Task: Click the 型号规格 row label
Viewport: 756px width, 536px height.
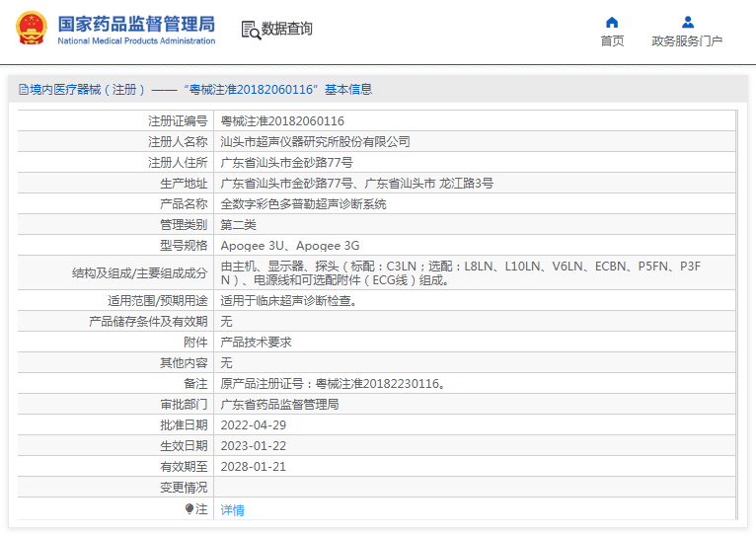Action: [184, 246]
